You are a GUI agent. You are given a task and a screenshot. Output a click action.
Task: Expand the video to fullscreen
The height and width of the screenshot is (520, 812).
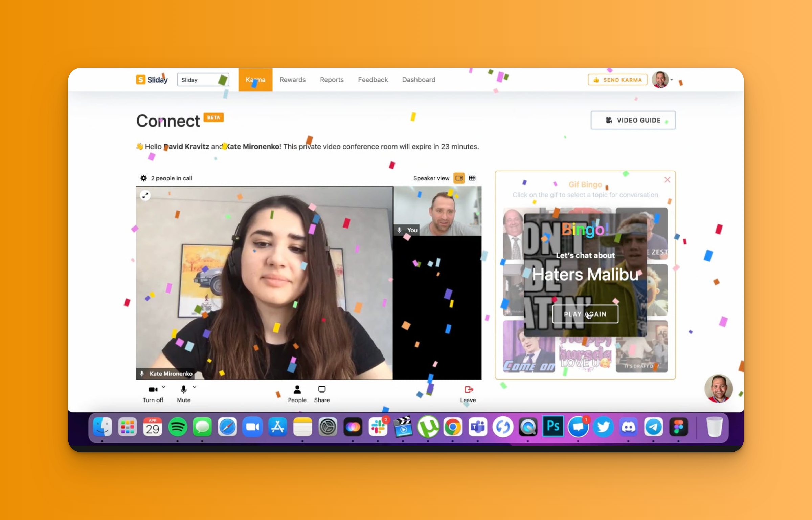tap(145, 195)
